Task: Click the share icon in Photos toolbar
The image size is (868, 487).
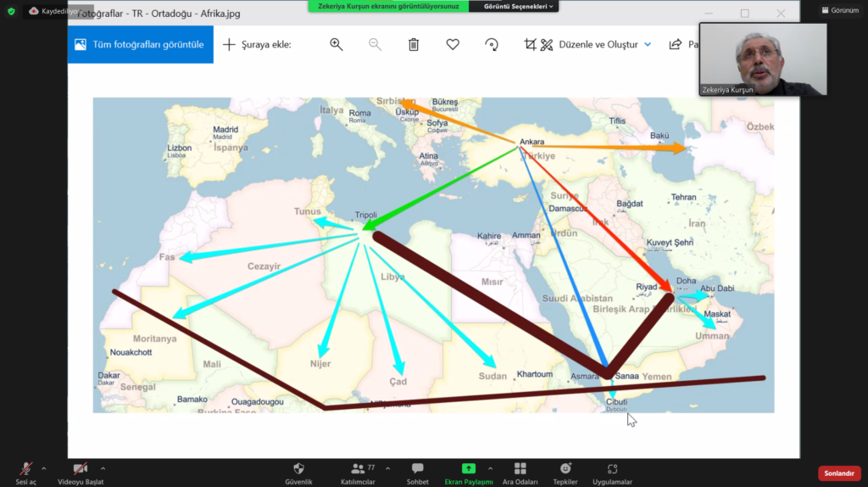Action: click(676, 44)
